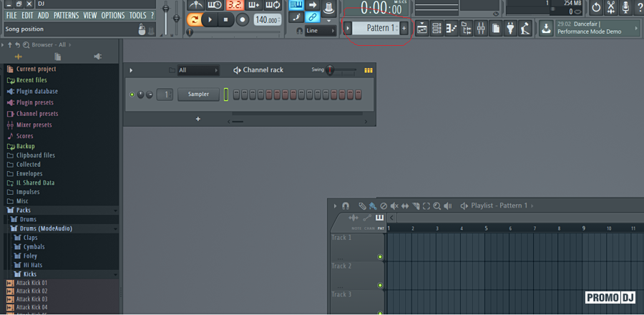Viewport: 644px width, 315px height.
Task: Open the Playlist view from toolbar
Action: (421, 29)
